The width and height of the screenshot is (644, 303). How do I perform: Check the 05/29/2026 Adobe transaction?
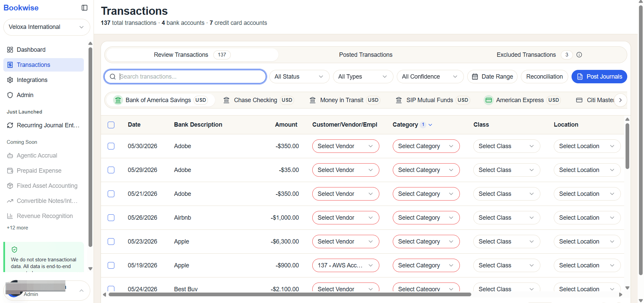pyautogui.click(x=111, y=170)
